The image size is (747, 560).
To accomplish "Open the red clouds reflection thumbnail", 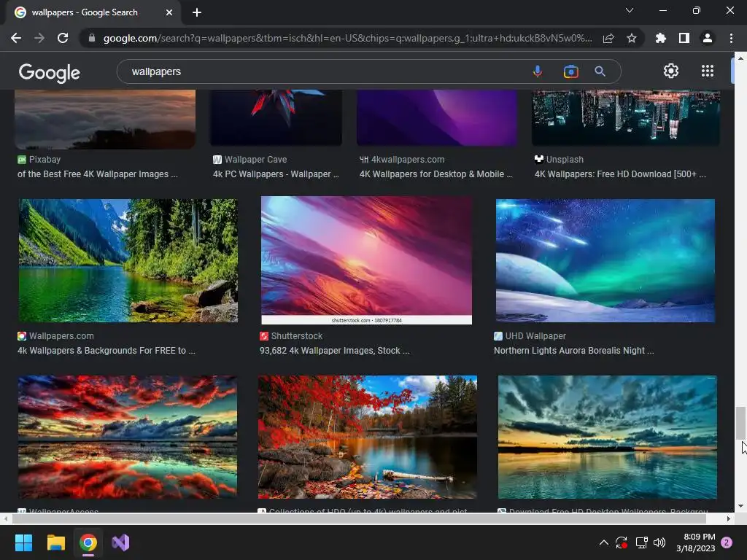I will point(128,437).
